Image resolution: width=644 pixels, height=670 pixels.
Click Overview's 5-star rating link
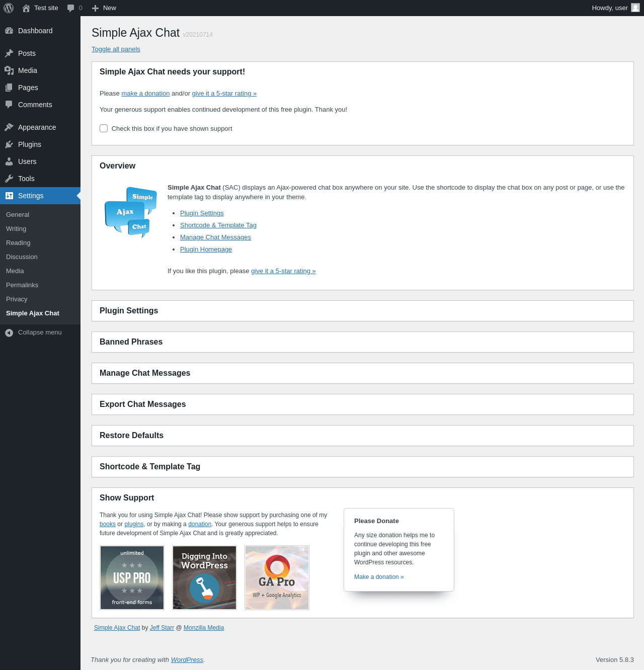[283, 271]
